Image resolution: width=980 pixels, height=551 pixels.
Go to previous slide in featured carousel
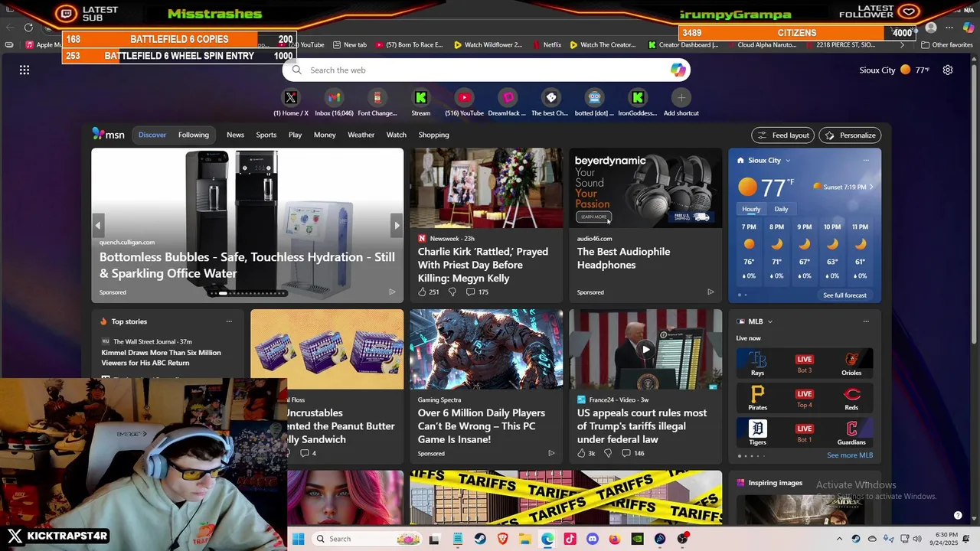point(98,225)
